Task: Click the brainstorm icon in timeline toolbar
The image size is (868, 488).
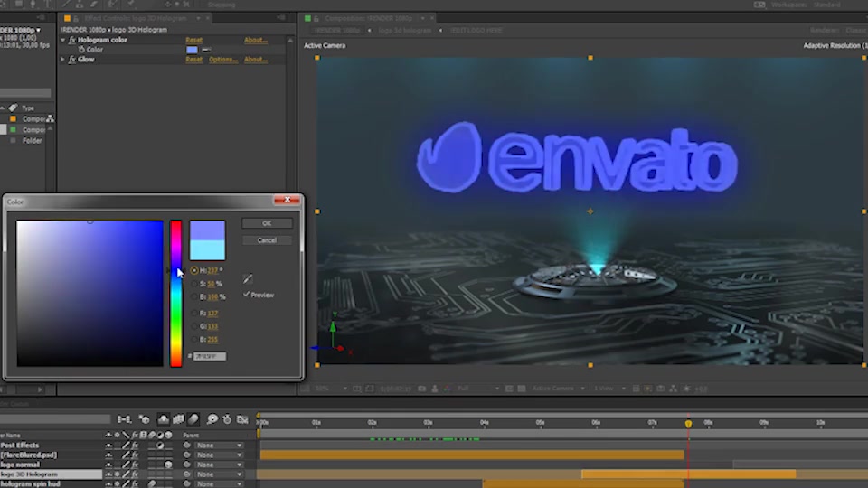Action: tap(212, 419)
